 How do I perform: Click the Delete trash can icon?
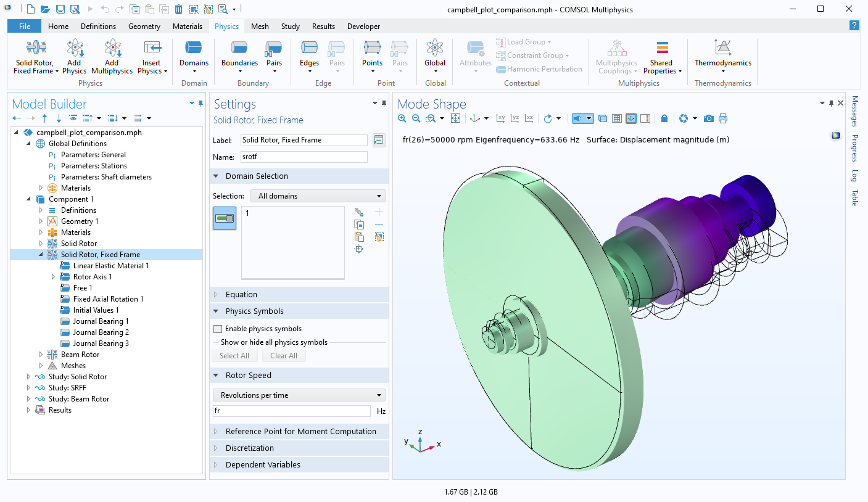178,9
